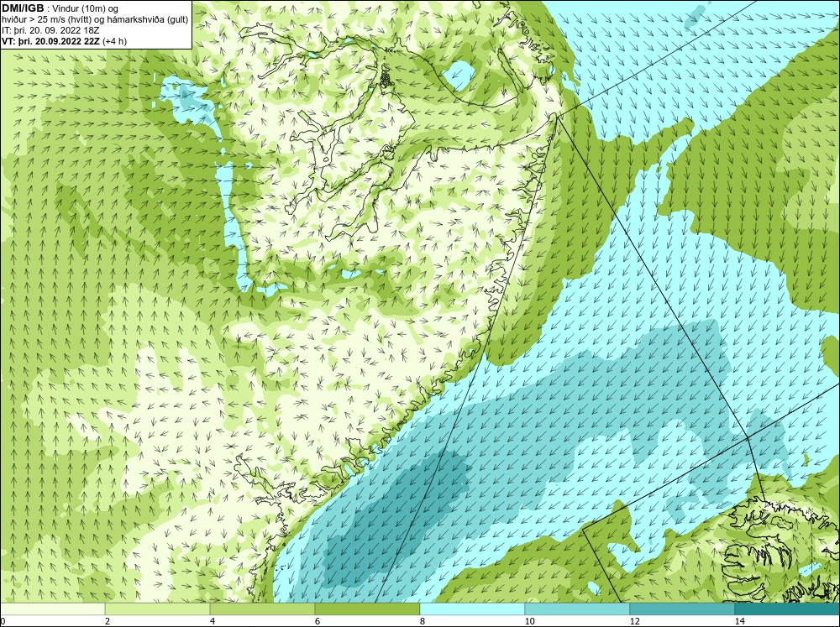
Task: Click the legend value label 12
Action: click(635, 621)
